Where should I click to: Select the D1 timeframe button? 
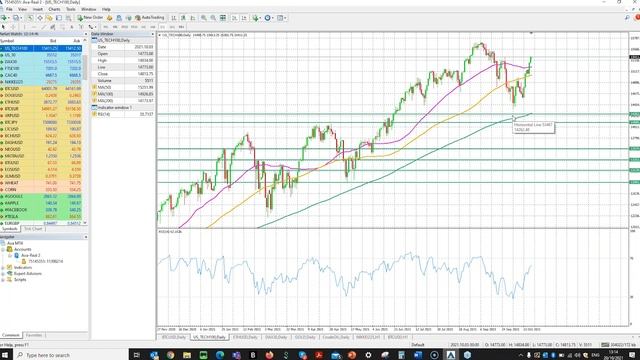(162, 27)
